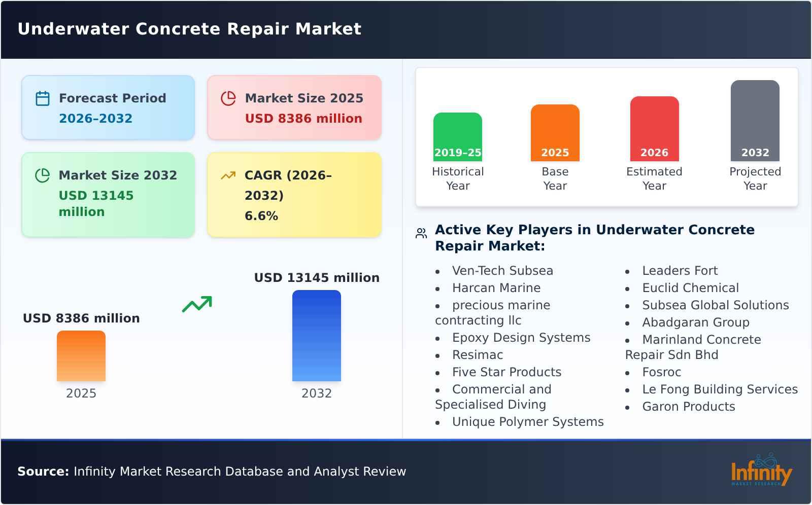Select the Market Size 2025 card
The width and height of the screenshot is (812, 505).
(294, 107)
